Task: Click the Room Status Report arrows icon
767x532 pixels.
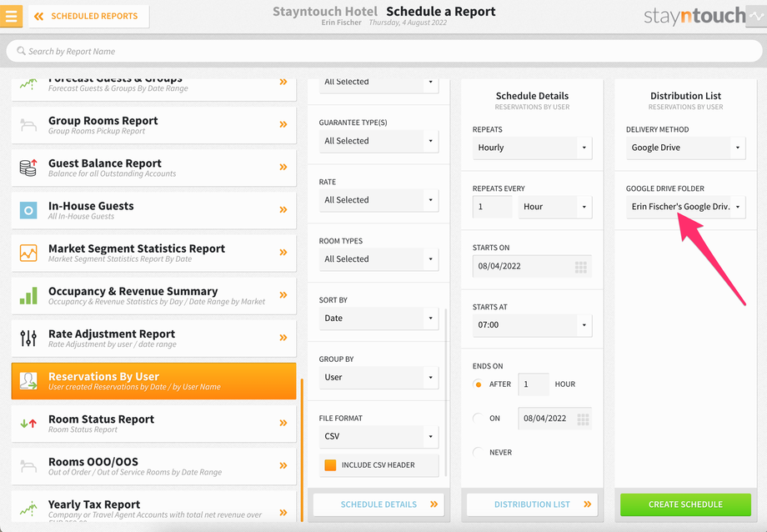Action: (x=28, y=424)
